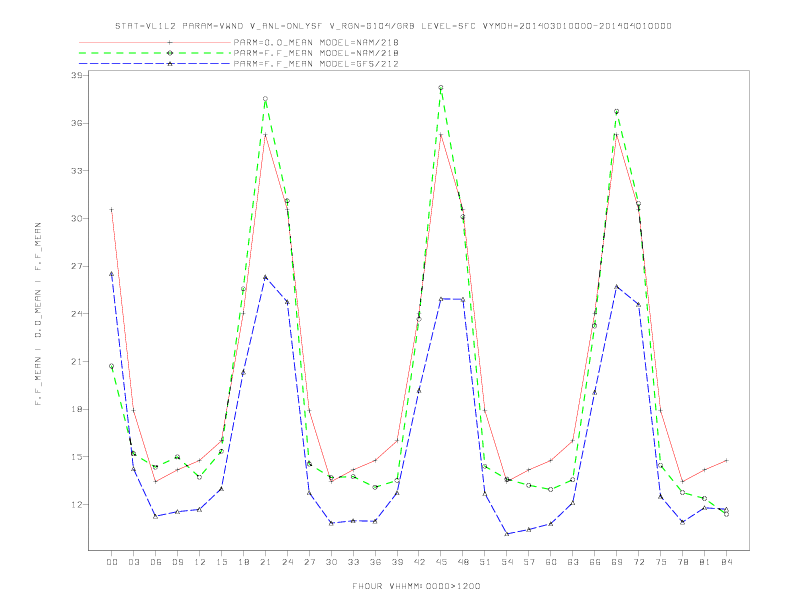The image size is (792, 612).
Task: Click x-axis hour label 45
Action: pyautogui.click(x=441, y=562)
